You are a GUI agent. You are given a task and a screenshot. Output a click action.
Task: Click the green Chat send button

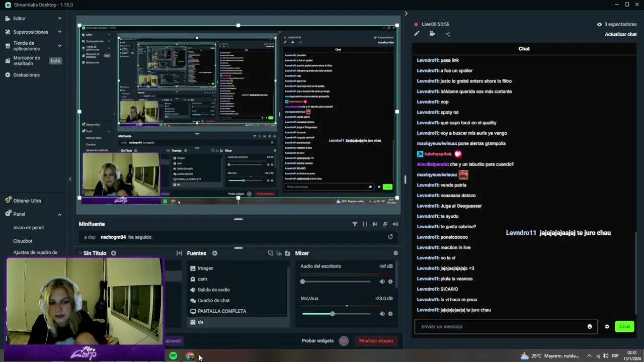point(624,327)
